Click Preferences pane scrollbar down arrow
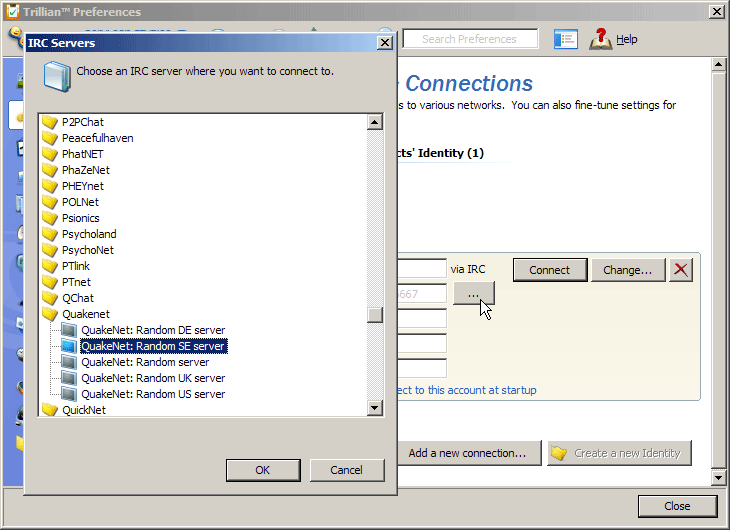This screenshot has height=530, width=730. [718, 477]
